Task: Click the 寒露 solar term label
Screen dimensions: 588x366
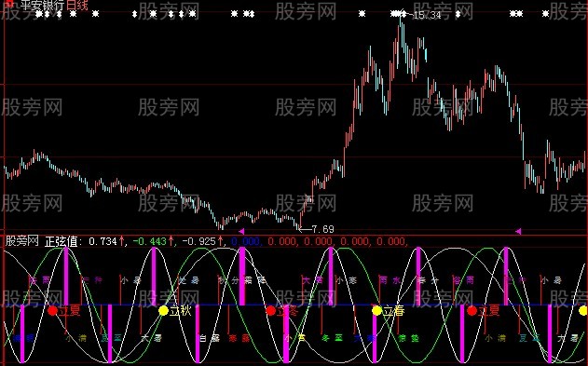Action: tap(239, 338)
